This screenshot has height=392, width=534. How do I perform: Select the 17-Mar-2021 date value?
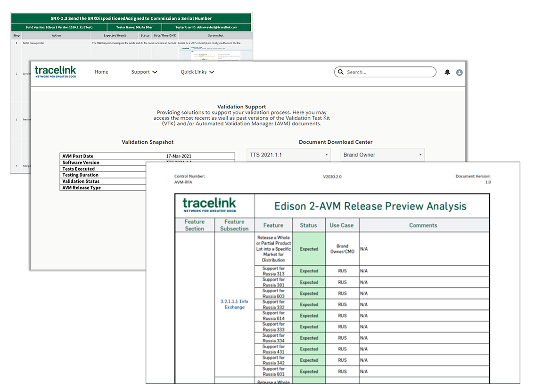pyautogui.click(x=179, y=156)
